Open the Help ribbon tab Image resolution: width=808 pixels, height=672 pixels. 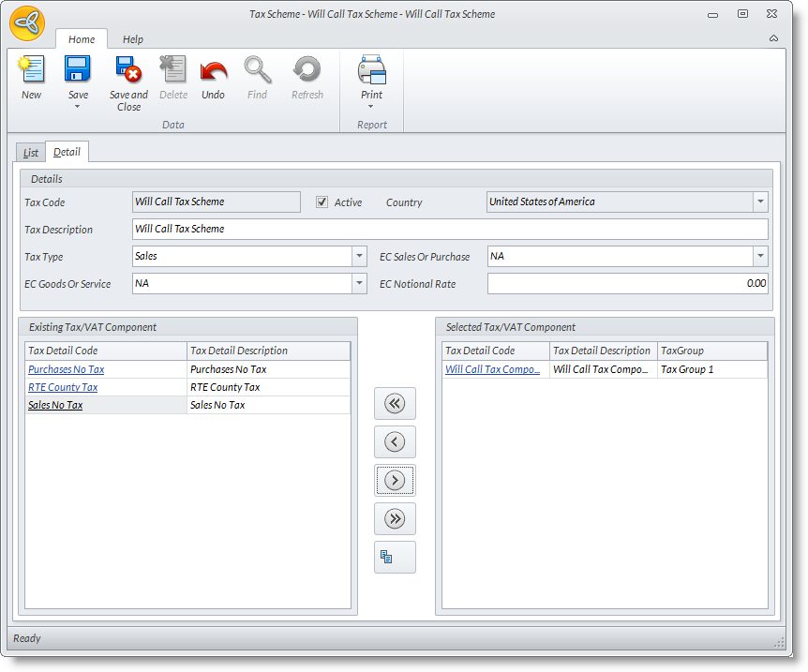[133, 39]
